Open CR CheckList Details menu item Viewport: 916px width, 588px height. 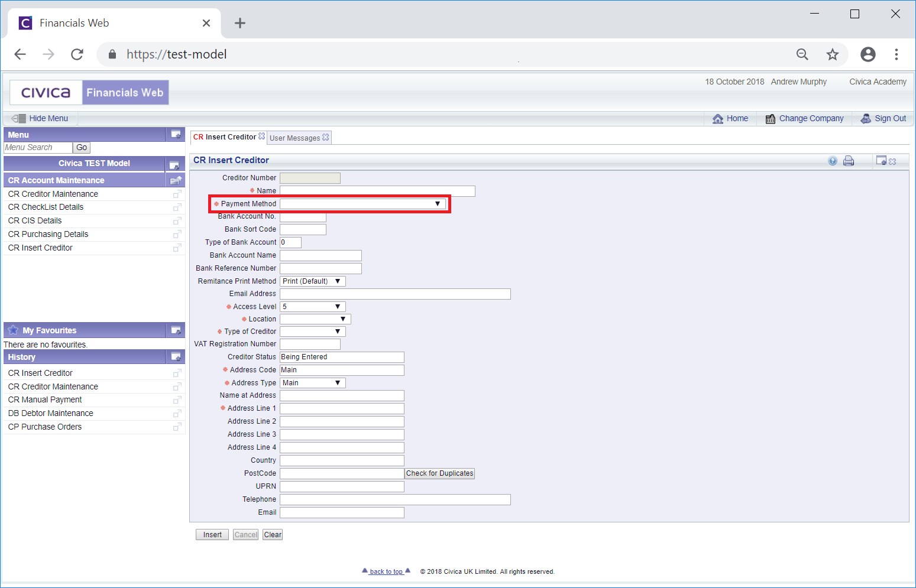(46, 207)
